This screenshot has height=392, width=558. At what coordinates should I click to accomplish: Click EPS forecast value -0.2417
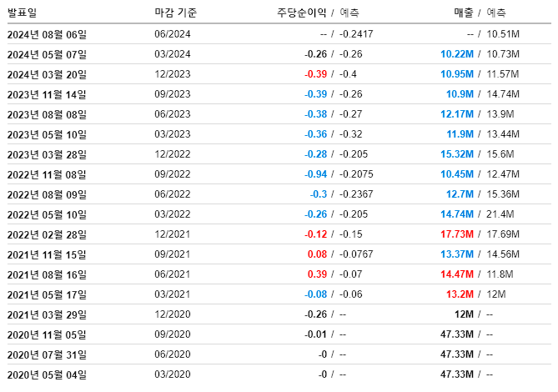click(x=356, y=34)
